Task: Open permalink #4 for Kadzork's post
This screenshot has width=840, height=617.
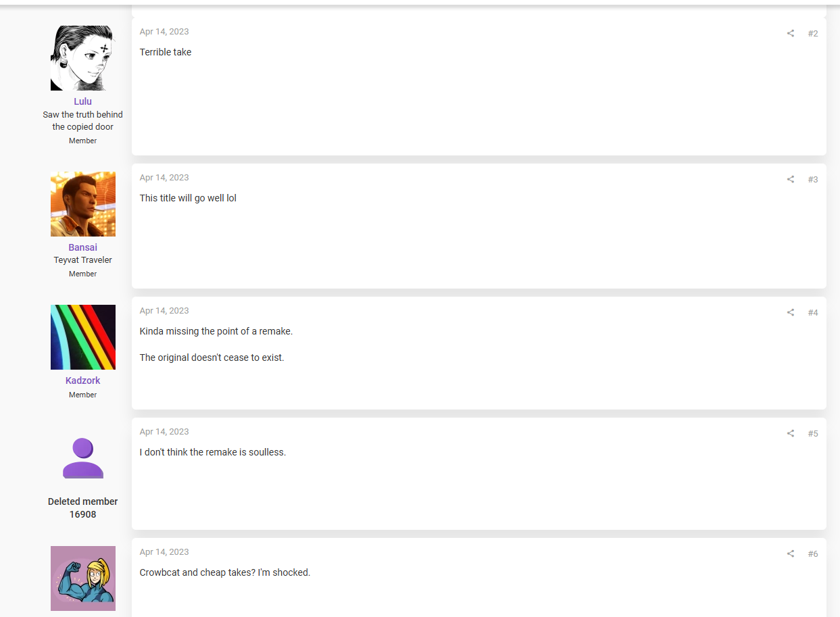Action: [813, 312]
